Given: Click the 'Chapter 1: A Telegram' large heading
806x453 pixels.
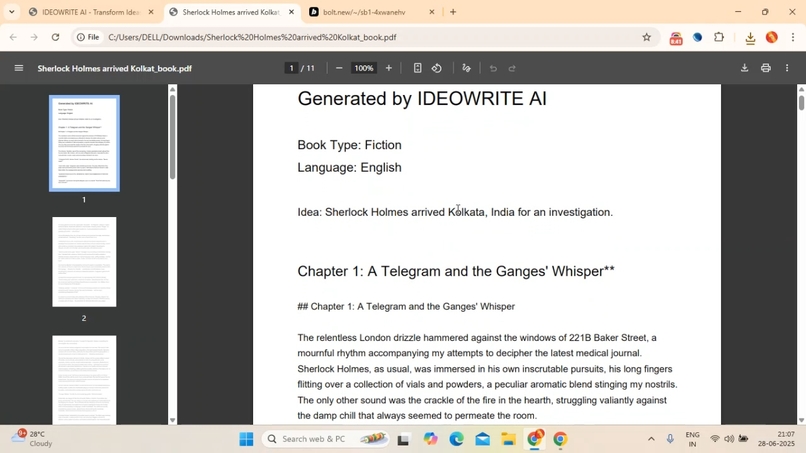Looking at the screenshot, I should pos(455,271).
